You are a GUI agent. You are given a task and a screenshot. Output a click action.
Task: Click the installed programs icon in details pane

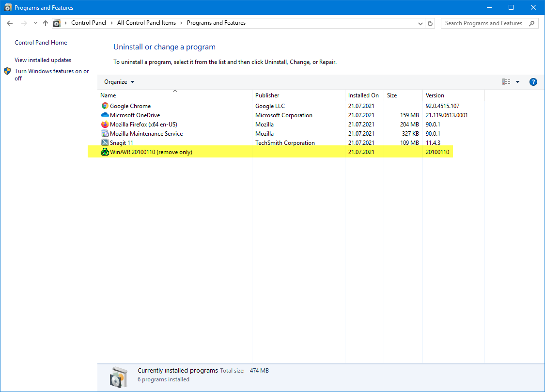click(x=119, y=377)
